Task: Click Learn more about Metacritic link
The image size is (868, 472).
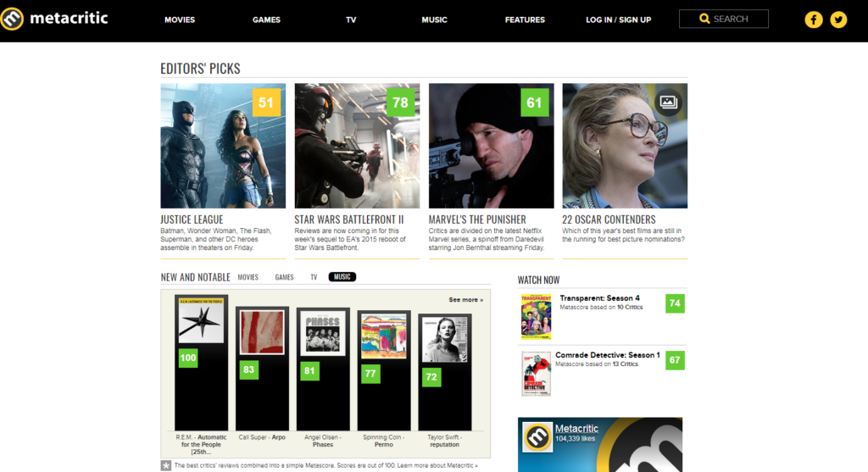Action: 437,465
